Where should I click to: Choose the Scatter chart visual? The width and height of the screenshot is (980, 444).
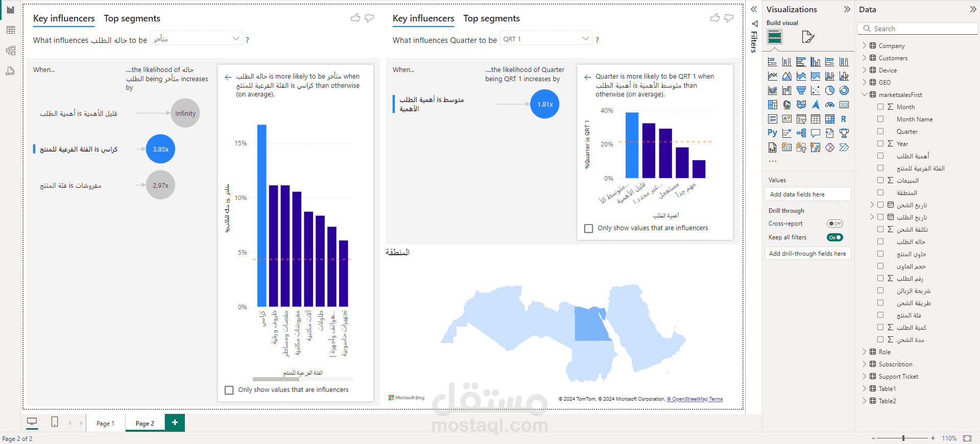point(816,90)
